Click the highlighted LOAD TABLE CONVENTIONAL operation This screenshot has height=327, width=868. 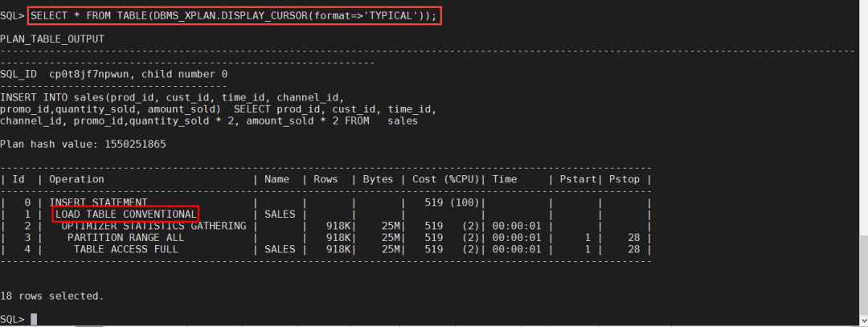pyautogui.click(x=125, y=215)
